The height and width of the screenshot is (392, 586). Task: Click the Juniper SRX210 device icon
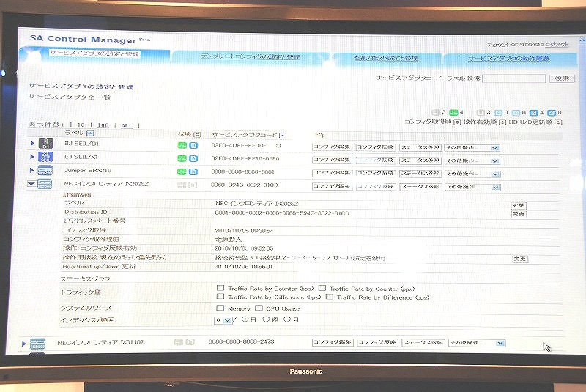pos(44,170)
